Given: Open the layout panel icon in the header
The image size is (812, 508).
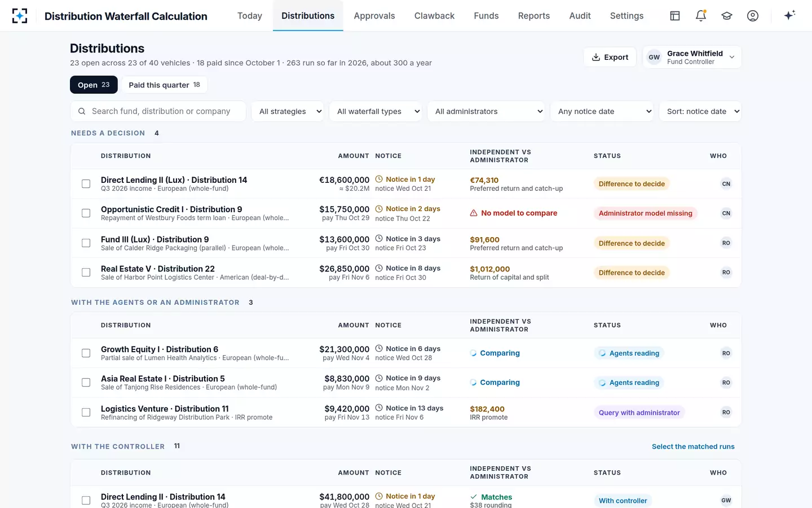Looking at the screenshot, I should pyautogui.click(x=675, y=16).
